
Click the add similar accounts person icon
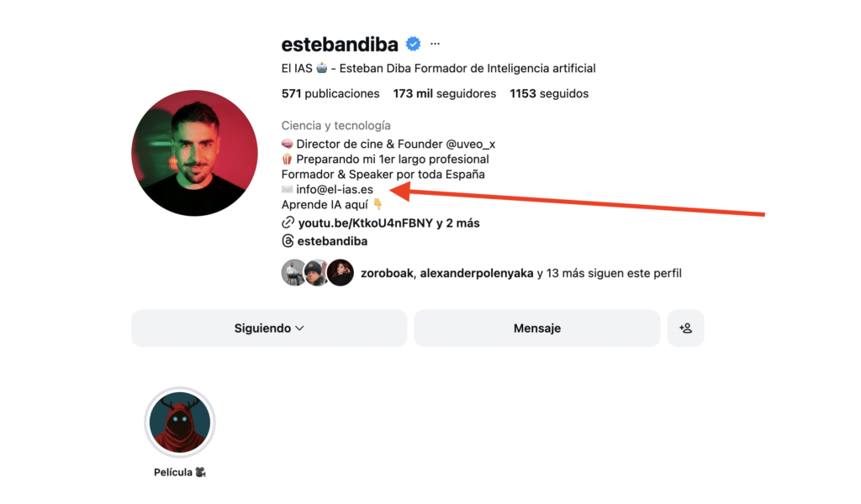(685, 328)
